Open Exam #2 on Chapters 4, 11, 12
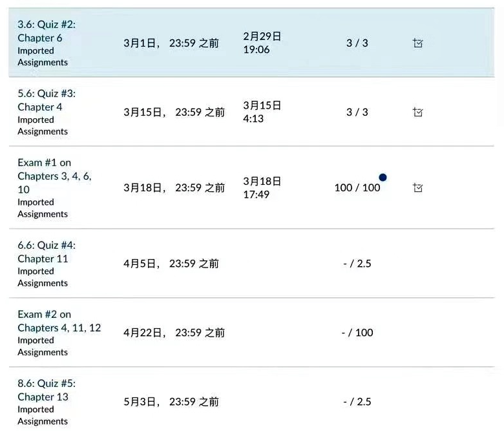This screenshot has height=440, width=504. [x=59, y=321]
